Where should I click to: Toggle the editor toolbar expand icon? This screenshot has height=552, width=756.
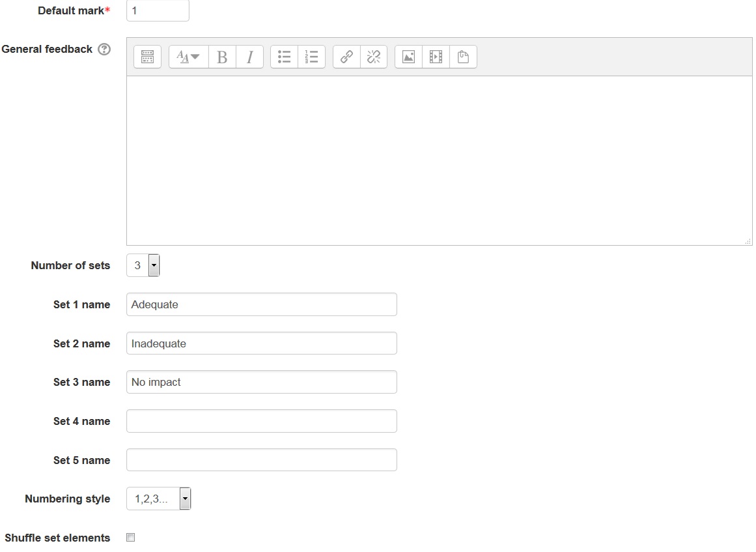pos(147,57)
